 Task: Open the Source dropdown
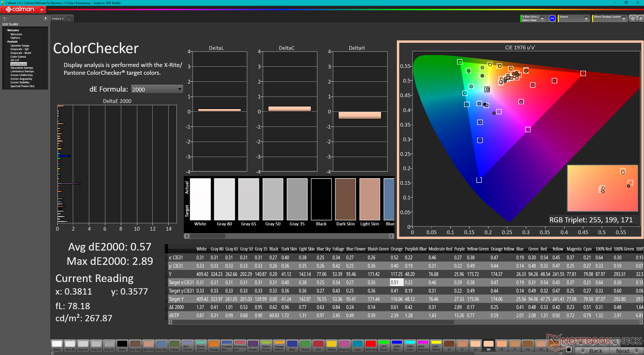(x=586, y=19)
